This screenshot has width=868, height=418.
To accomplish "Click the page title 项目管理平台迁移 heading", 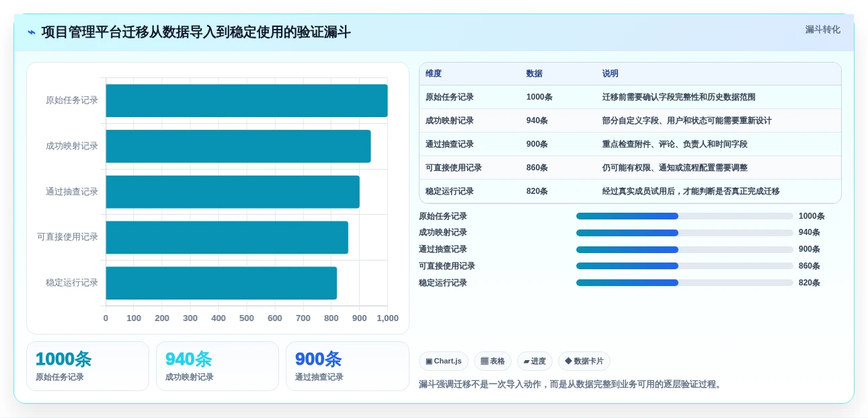I will (196, 32).
